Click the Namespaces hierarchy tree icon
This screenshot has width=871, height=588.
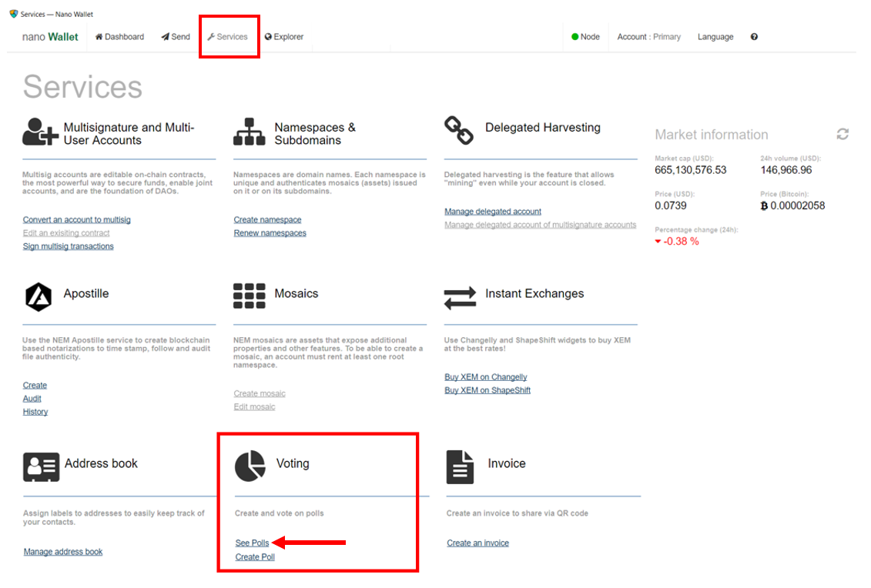(x=249, y=132)
